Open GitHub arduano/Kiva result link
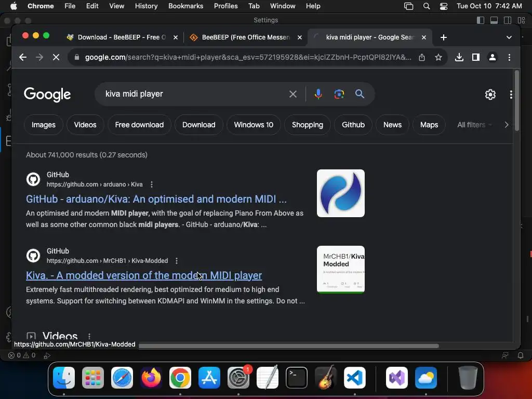The image size is (532, 399). point(156,199)
